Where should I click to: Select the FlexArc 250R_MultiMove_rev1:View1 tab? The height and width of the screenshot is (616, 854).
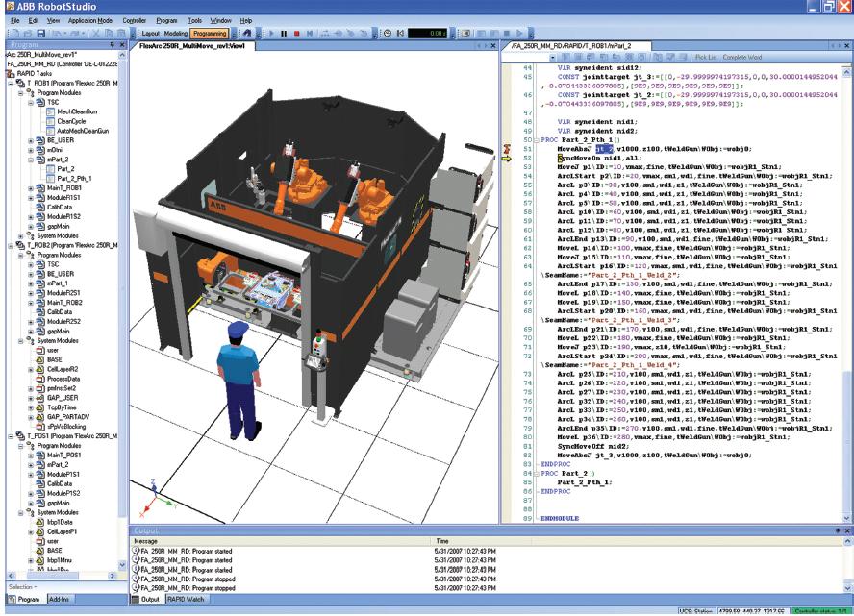click(192, 46)
